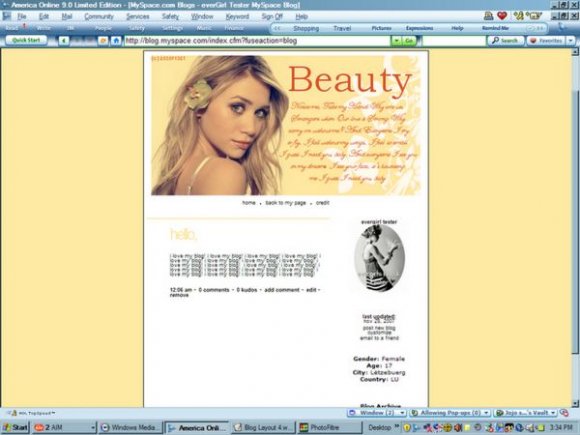Click the green Go button
580x435 pixels.
tap(409, 41)
